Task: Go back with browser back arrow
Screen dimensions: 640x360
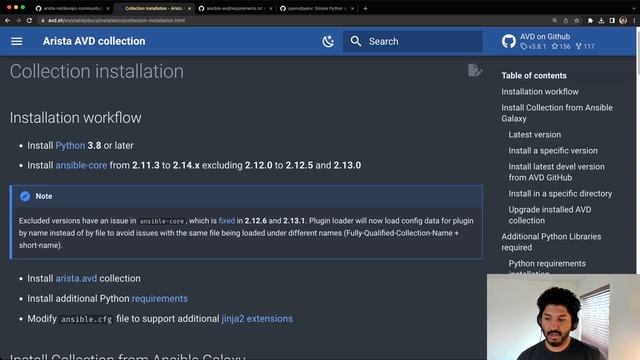Action: [x=7, y=20]
